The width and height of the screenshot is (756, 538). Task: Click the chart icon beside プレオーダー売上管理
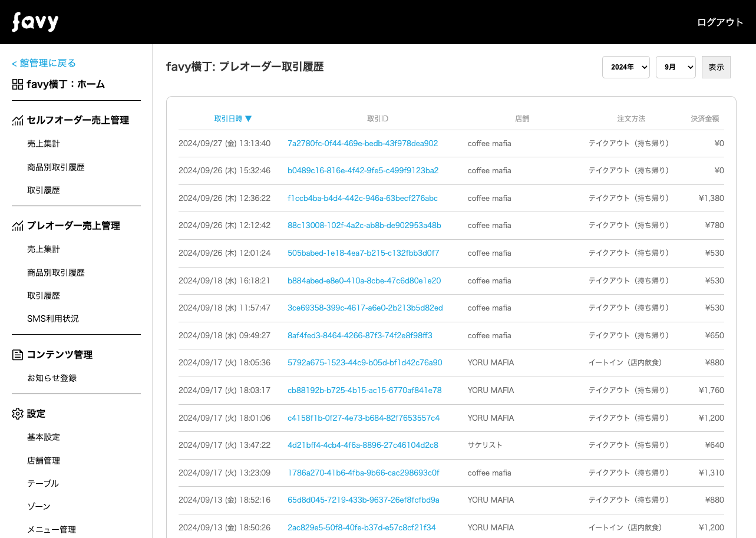[x=18, y=226]
